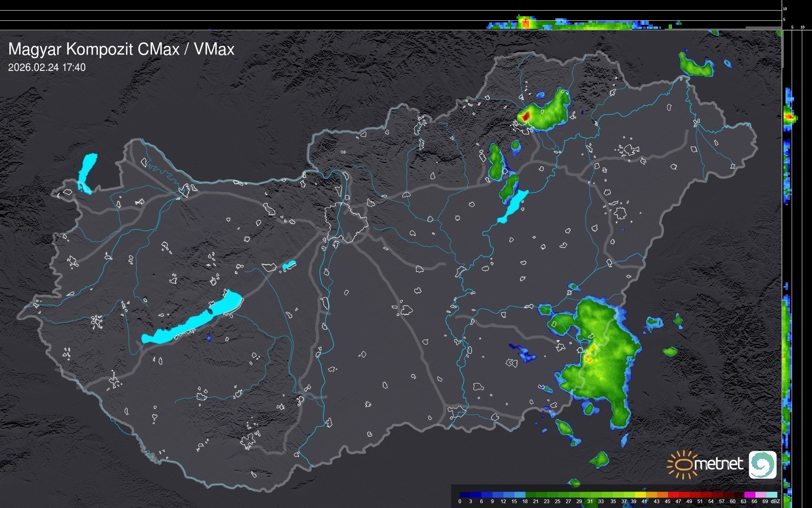Click the 'Magyar Kompozit CMax / VMax' title
Viewport: 812px width, 508px height.
tap(121, 49)
